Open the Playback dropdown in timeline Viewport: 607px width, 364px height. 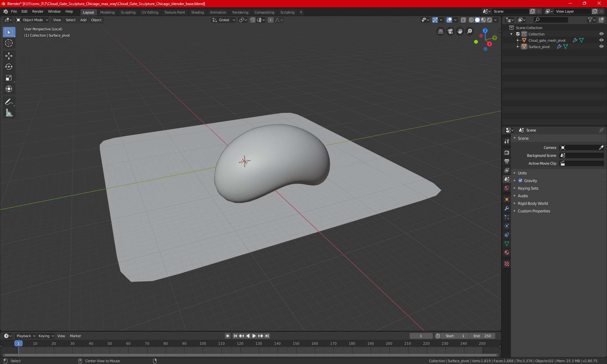coord(26,336)
